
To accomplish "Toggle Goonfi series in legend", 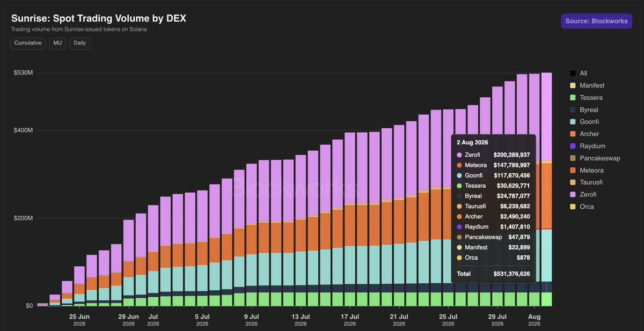I will [x=584, y=122].
